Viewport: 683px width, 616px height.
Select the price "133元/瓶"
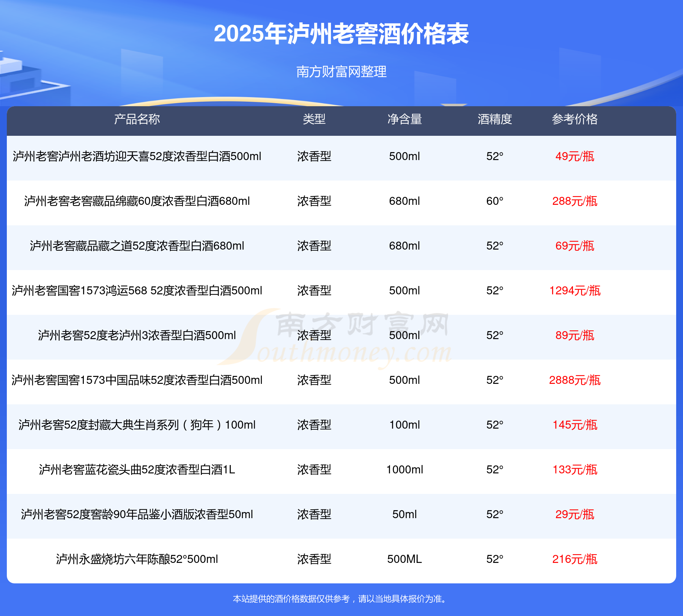point(575,470)
